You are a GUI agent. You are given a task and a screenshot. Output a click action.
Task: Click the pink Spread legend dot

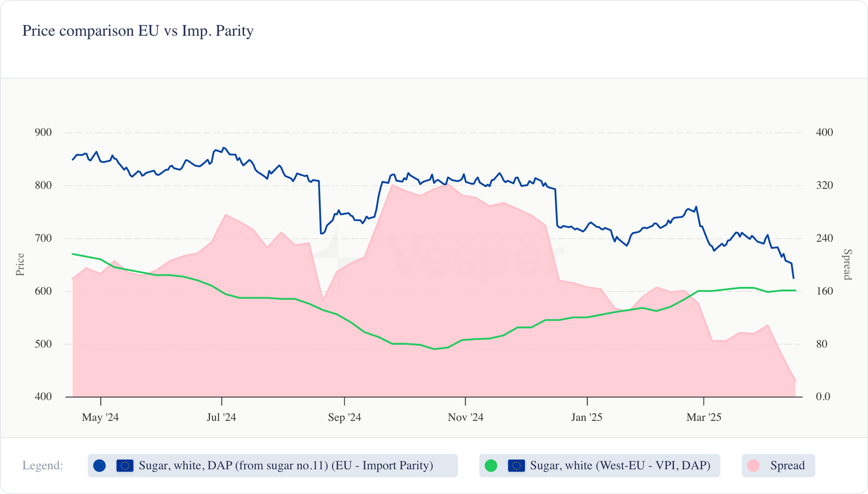tap(754, 466)
